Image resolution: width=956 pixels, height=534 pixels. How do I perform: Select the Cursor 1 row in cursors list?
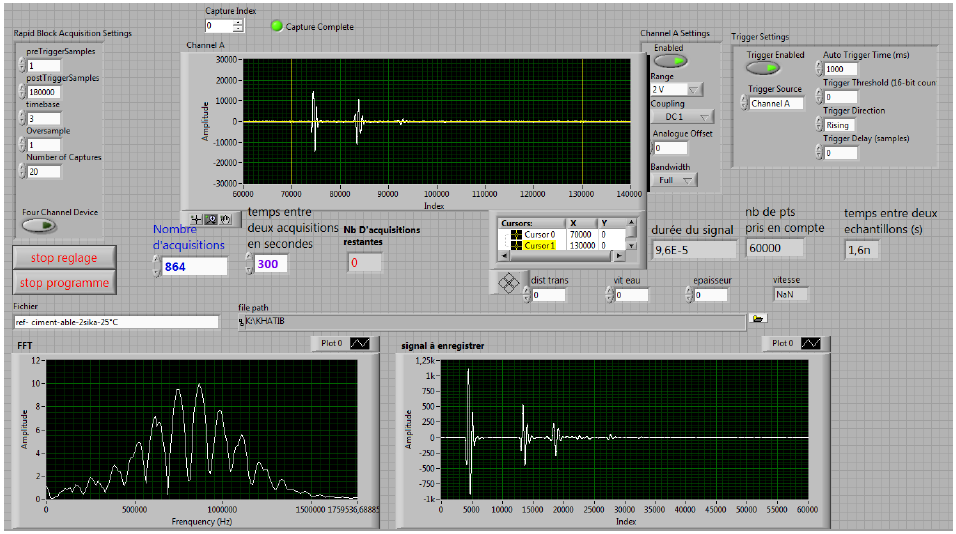(540, 245)
